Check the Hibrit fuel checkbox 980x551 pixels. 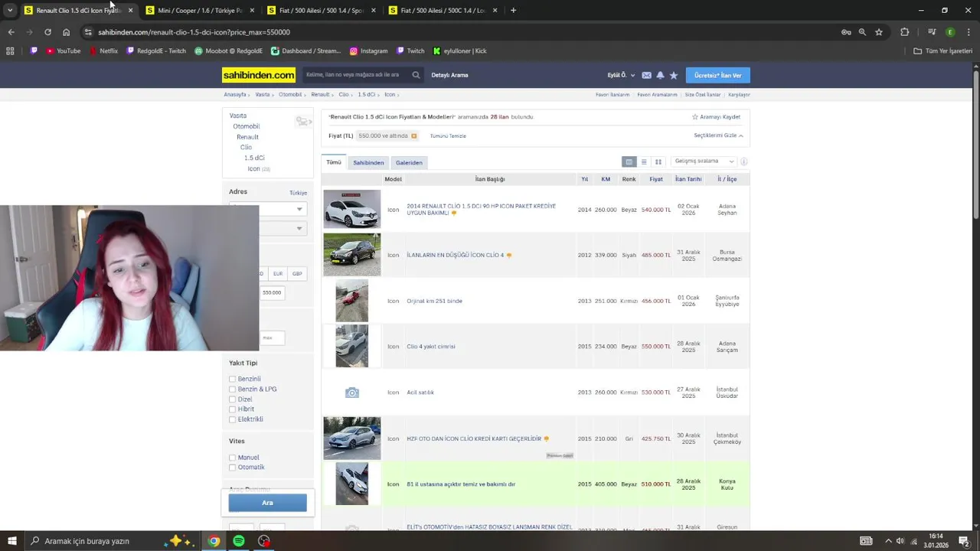[x=232, y=409]
